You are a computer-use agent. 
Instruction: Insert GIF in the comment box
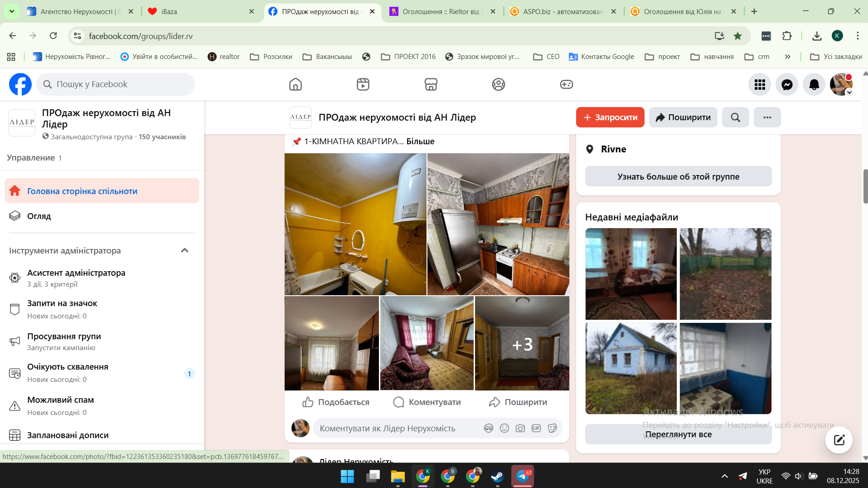click(x=536, y=428)
